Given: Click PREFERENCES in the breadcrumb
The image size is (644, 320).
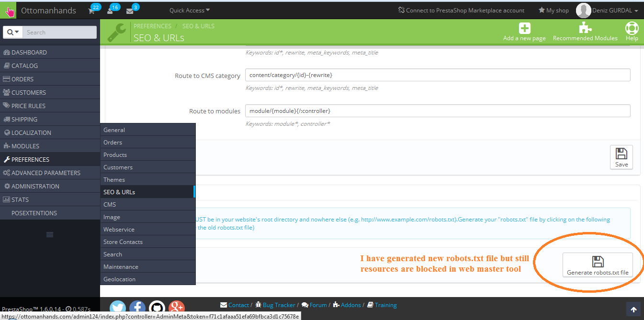Looking at the screenshot, I should pos(152,26).
